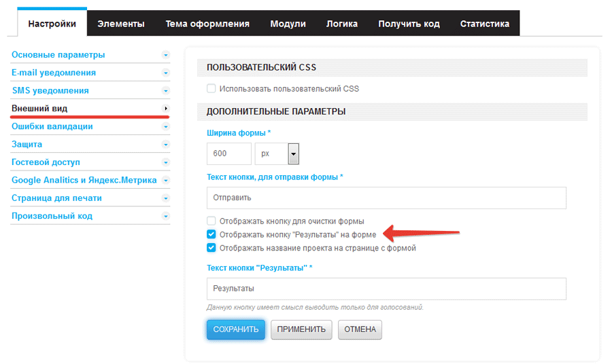Expand Google Analitics и Яндекс.Метрика section
This screenshot has height=364, width=612.
click(84, 180)
